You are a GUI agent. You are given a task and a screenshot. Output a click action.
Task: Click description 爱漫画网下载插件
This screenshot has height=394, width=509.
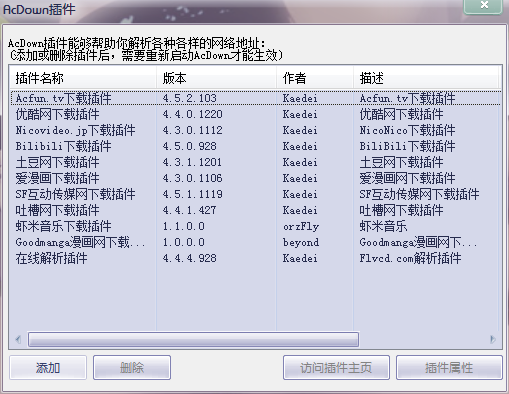point(407,178)
